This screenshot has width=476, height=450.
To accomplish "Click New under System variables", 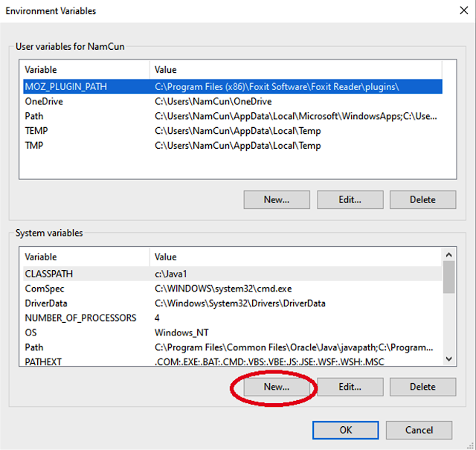I will (x=277, y=387).
